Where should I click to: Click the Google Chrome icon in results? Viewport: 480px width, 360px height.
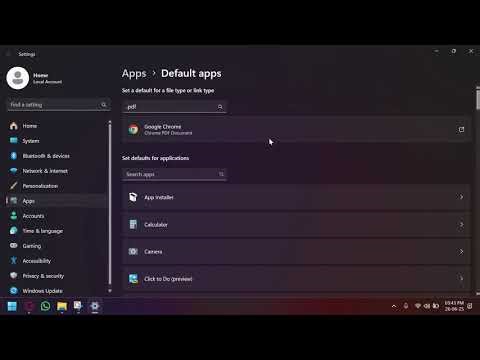(133, 129)
